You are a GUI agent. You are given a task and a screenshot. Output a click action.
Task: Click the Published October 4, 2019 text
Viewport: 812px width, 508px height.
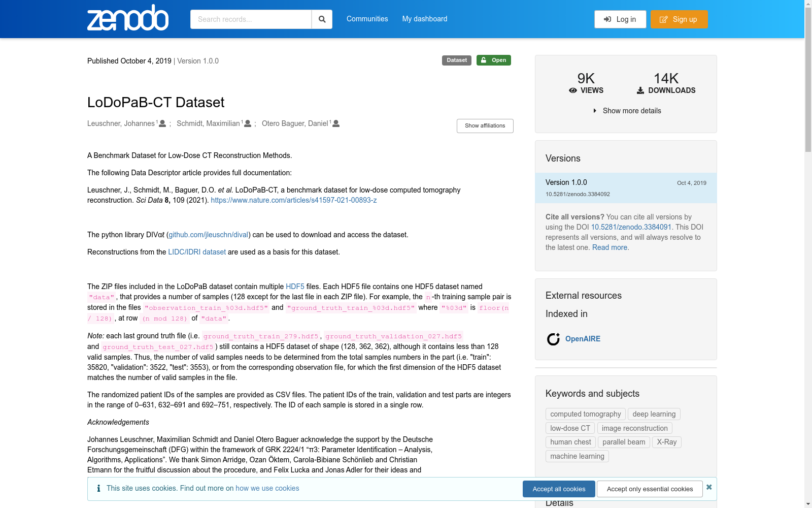(x=129, y=61)
